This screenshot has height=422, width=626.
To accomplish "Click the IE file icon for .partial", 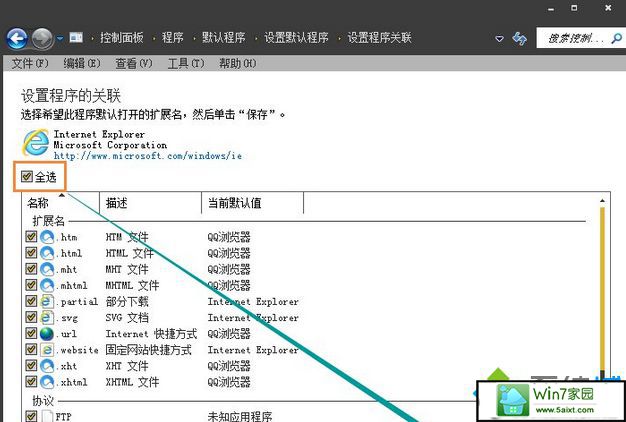I will click(47, 301).
